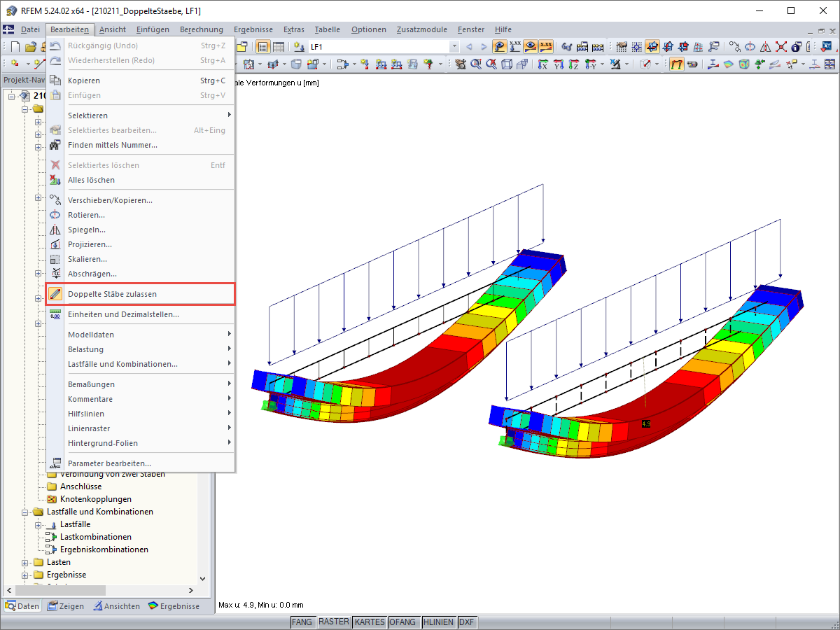Open the Ansicht menu
The height and width of the screenshot is (630, 840).
(113, 29)
